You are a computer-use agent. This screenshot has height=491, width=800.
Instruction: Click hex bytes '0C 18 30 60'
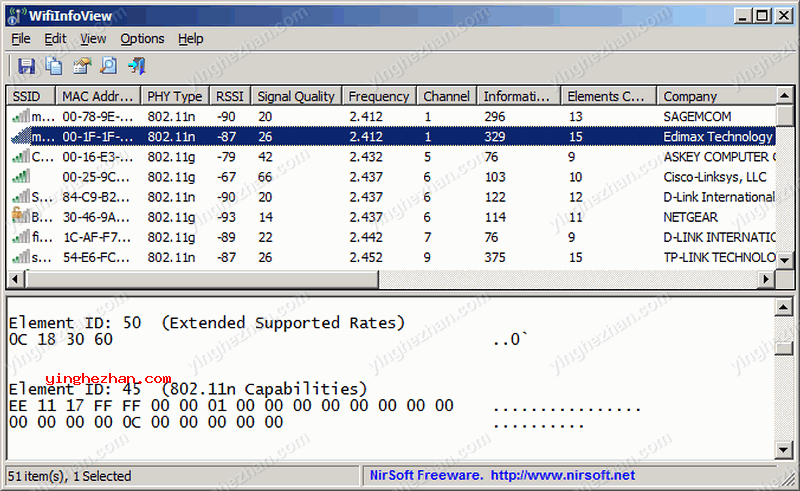[x=61, y=339]
